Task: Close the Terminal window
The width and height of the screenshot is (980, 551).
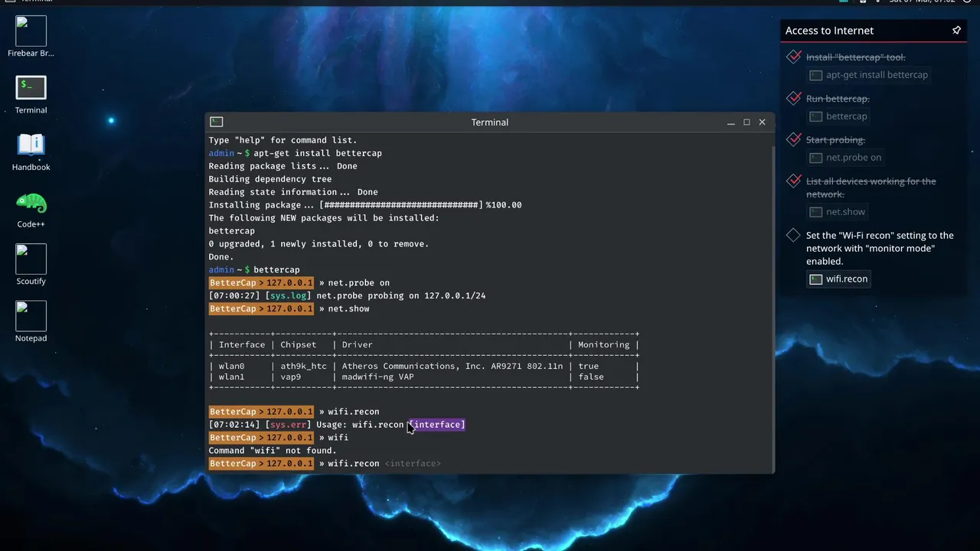Action: [x=762, y=122]
